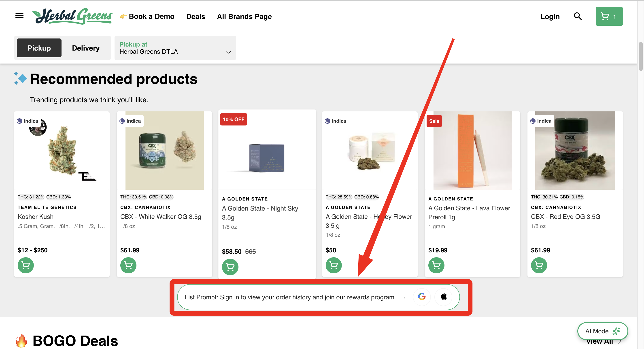644x349 pixels.
Task: Add Honey Flower 3.5 g to cart
Action: click(334, 265)
